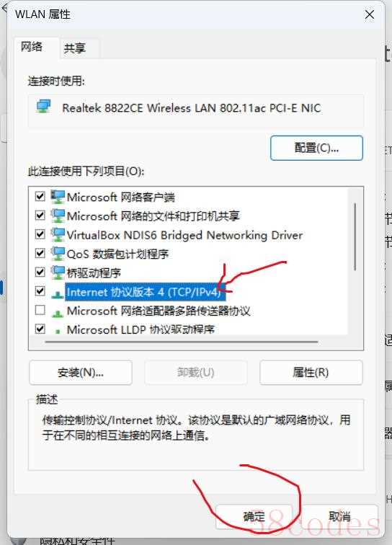Image resolution: width=392 pixels, height=545 pixels.
Task: Click the 多路传送器协议 protocol icon
Action: (x=58, y=313)
